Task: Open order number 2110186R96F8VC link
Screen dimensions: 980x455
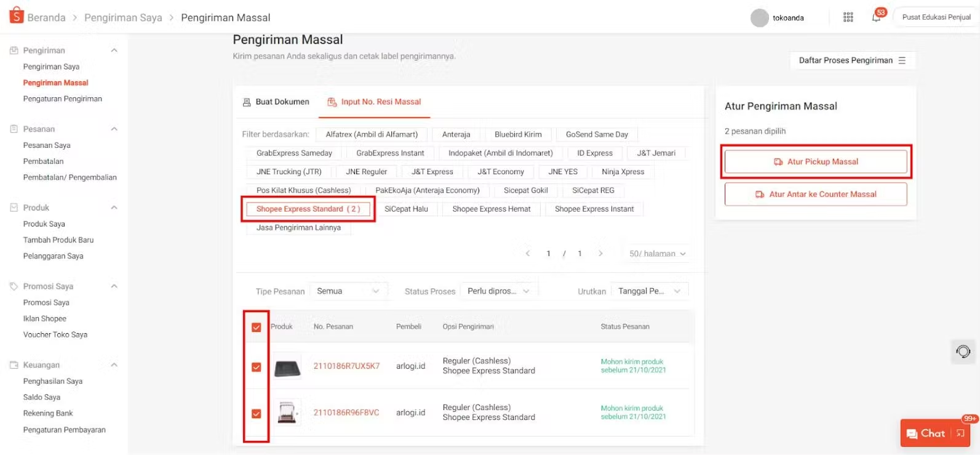Action: point(346,413)
